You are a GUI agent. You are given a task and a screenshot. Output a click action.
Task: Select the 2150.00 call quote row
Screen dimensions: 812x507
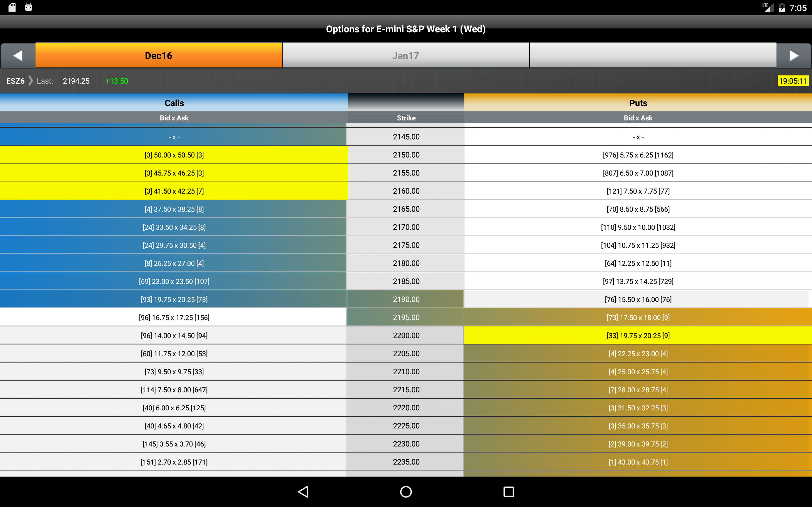pyautogui.click(x=174, y=155)
